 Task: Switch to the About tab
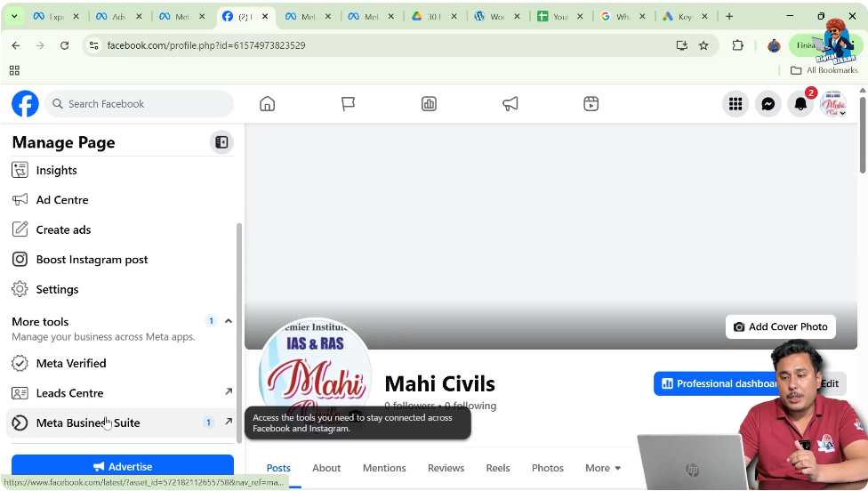(x=326, y=468)
